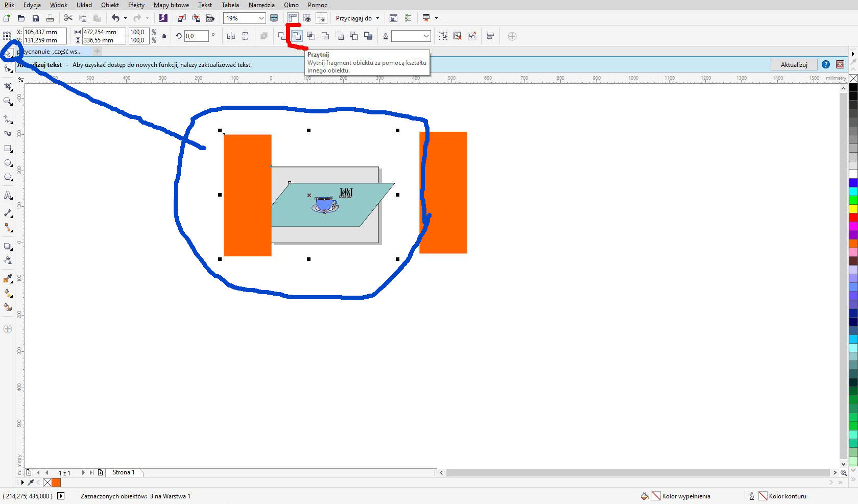Select the Crop tool in toolbox
Screen dimensions: 858x504
pos(8,87)
